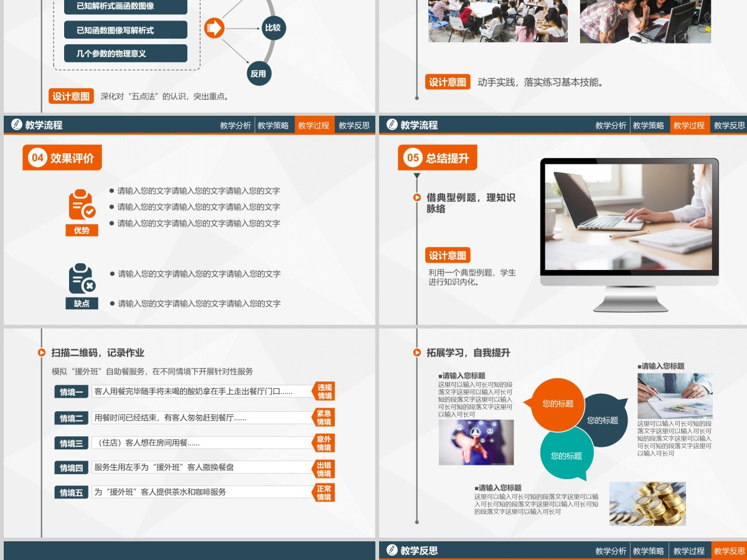This screenshot has width=747, height=560.
Task: Click the 情境五 label
Action: [x=71, y=493]
